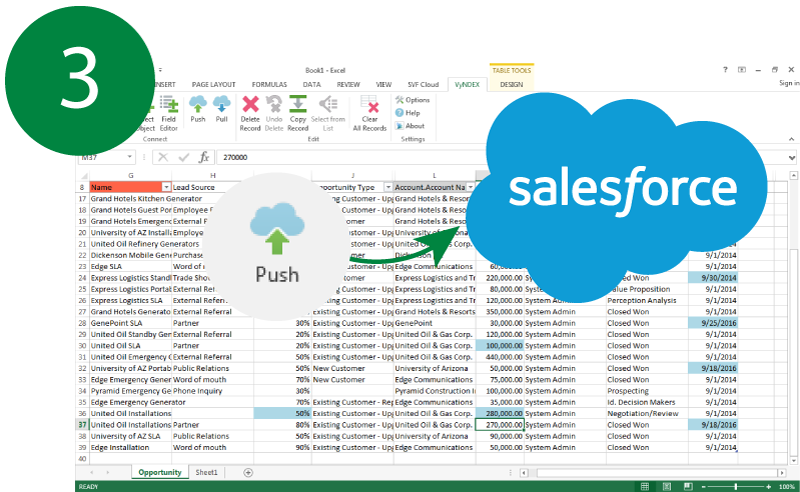The image size is (800, 492).
Task: Click the horizontal scrollbar right arrow
Action: click(x=782, y=473)
